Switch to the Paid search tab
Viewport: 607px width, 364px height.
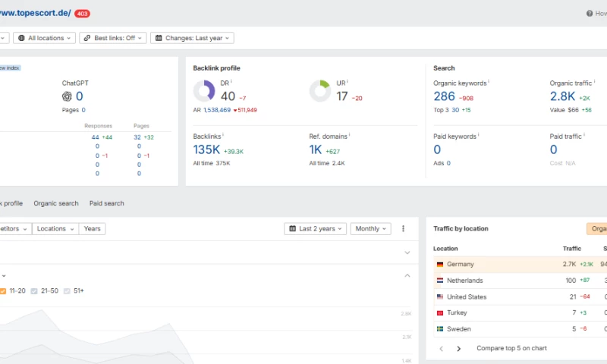(107, 203)
